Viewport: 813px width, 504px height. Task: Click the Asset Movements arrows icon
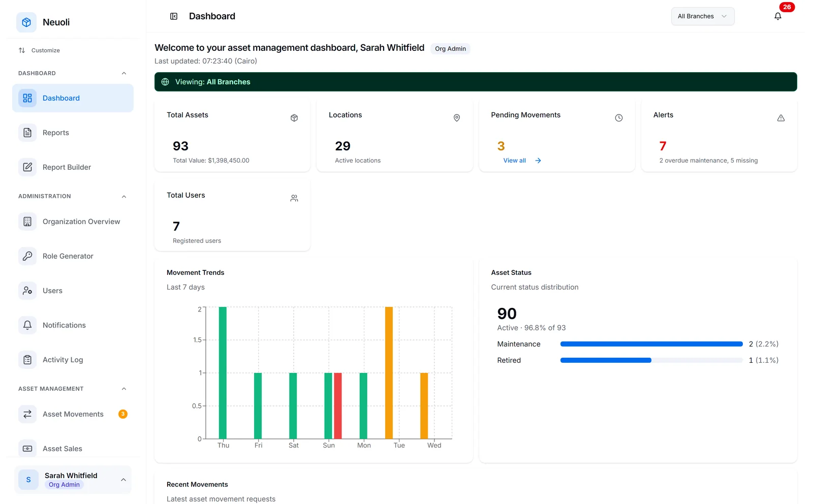(27, 414)
